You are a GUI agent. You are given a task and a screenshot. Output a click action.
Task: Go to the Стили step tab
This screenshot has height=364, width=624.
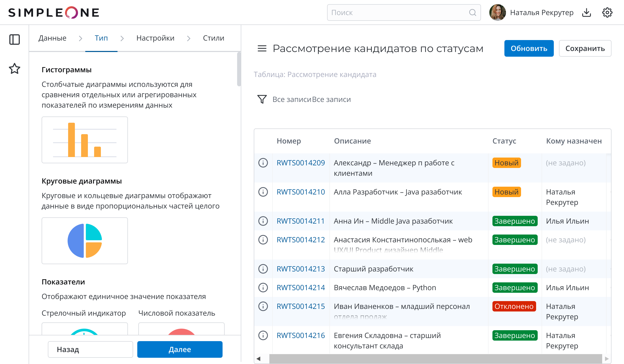tap(213, 38)
